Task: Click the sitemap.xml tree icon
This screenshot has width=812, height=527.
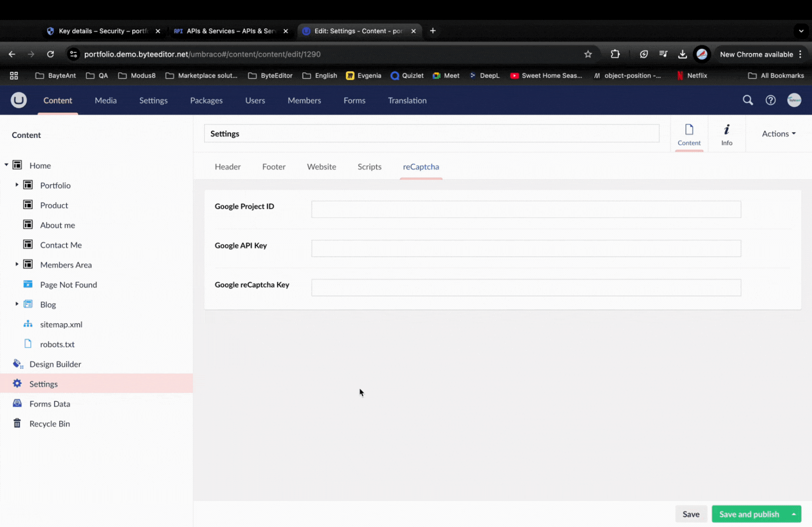Action: [x=28, y=324]
